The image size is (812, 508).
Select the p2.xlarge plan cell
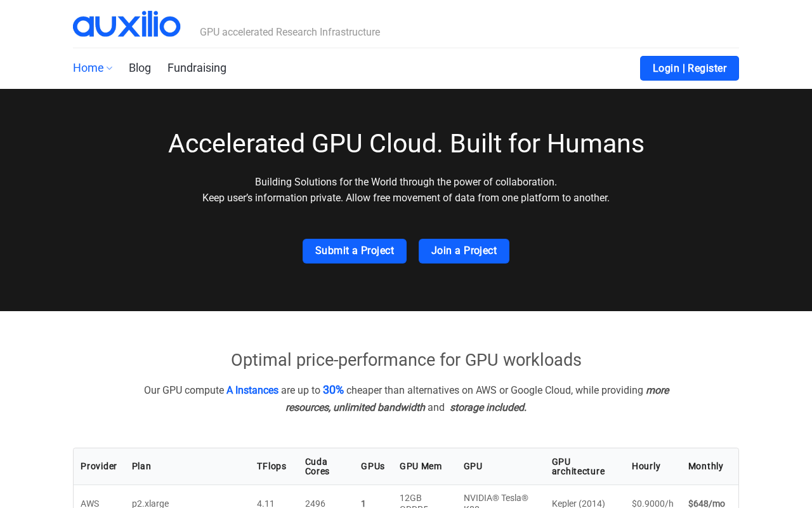[x=150, y=503]
